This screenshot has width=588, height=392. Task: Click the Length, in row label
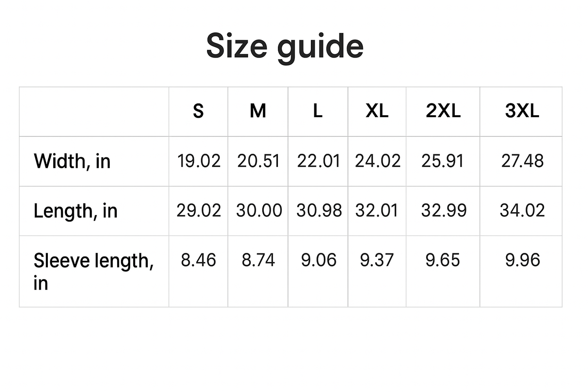click(76, 211)
